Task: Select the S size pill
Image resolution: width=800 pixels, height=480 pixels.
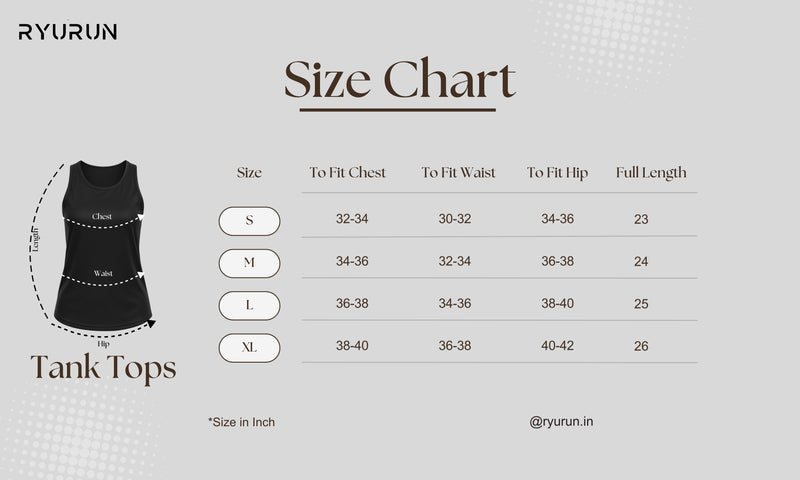Action: point(249,221)
